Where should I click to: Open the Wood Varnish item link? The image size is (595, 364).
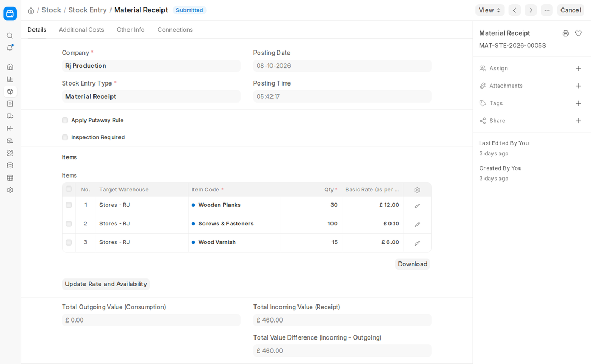[x=217, y=242]
